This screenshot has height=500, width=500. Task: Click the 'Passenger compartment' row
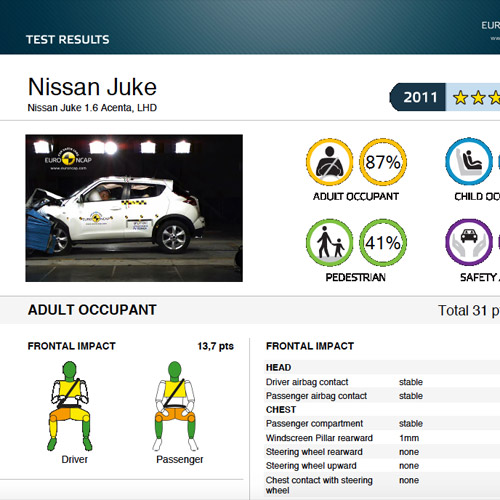(x=382, y=424)
